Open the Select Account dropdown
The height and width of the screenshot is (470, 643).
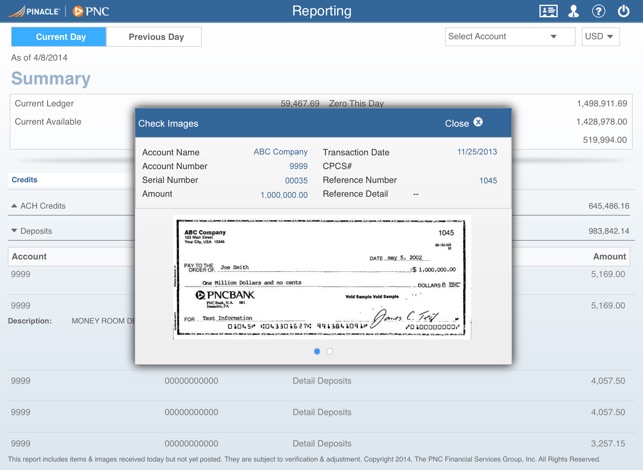pyautogui.click(x=510, y=37)
